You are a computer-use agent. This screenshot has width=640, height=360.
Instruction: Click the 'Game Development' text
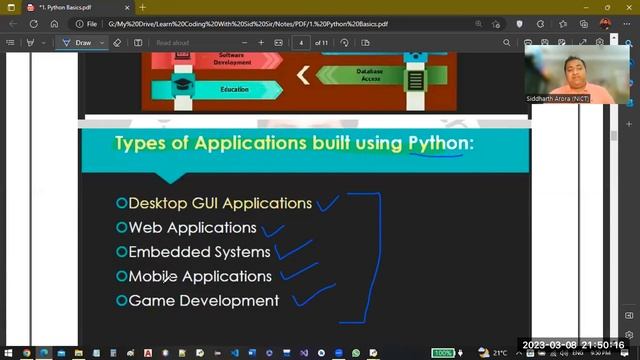pos(204,301)
